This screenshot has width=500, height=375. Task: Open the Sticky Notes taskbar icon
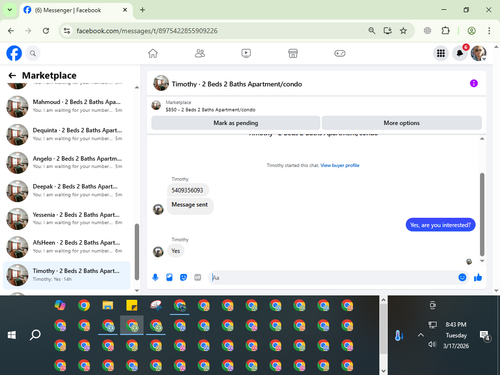tap(132, 305)
